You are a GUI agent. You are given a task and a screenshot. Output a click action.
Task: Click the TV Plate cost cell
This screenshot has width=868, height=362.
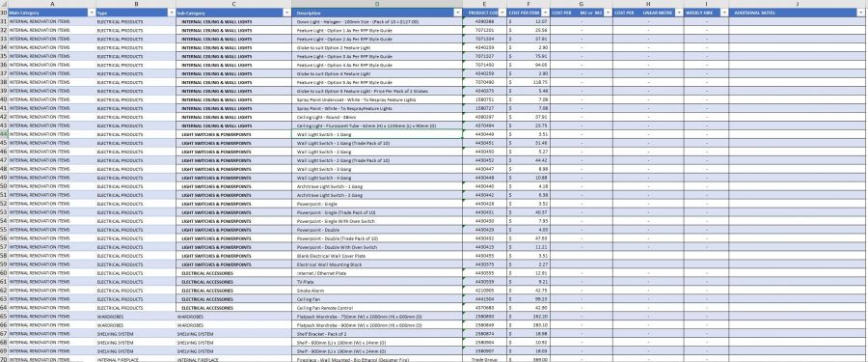[x=529, y=282]
